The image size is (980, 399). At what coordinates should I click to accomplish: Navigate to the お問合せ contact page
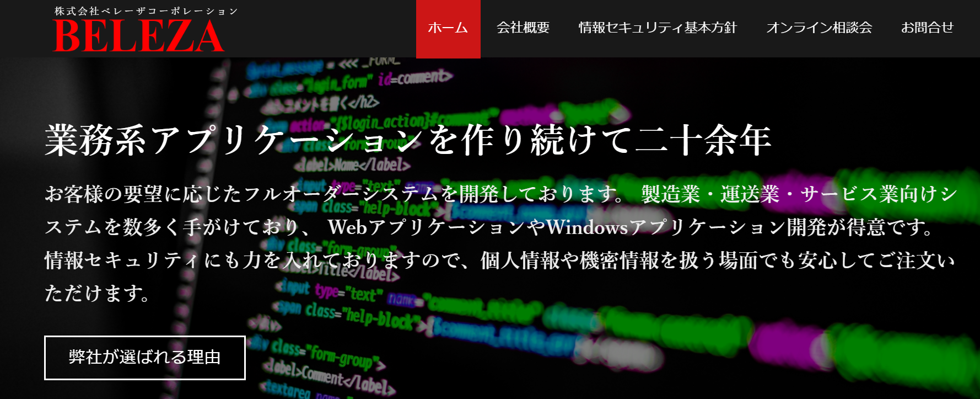(927, 28)
